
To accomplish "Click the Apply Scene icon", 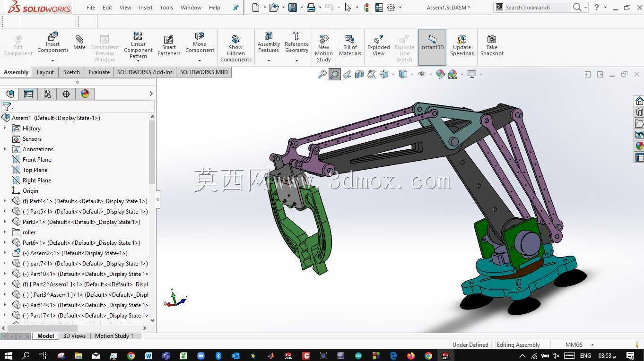I will (453, 74).
